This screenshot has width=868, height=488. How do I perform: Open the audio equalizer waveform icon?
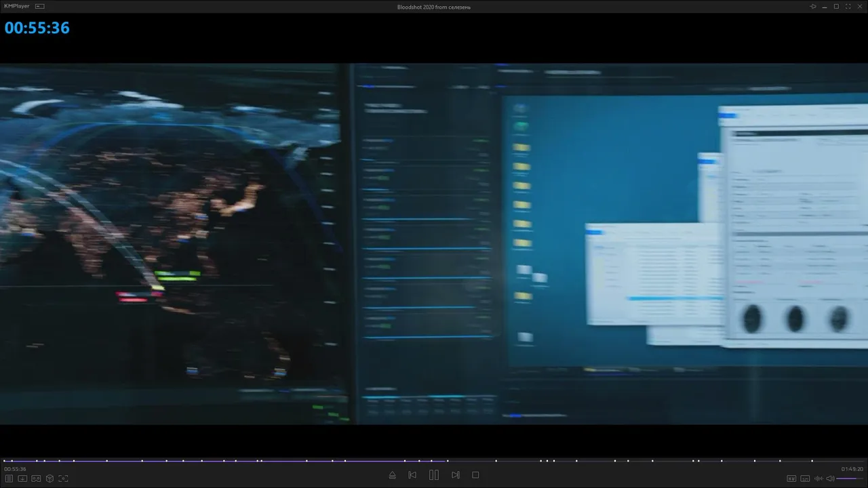[818, 479]
